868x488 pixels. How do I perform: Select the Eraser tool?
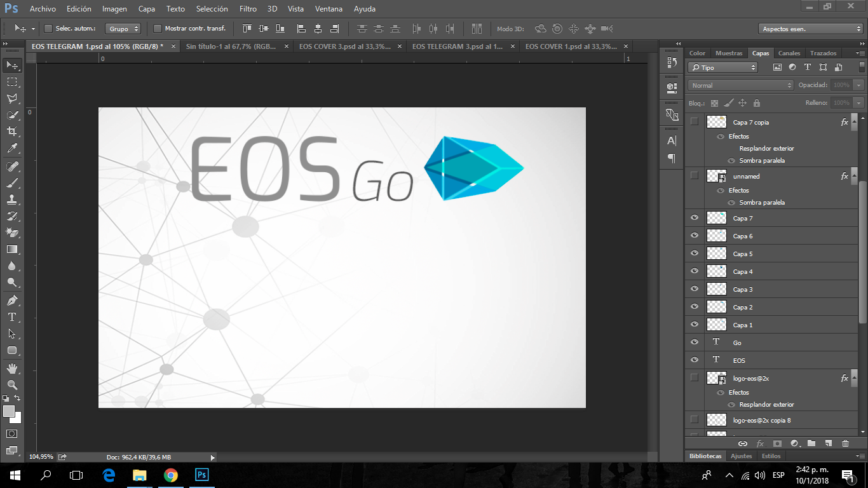[12, 233]
